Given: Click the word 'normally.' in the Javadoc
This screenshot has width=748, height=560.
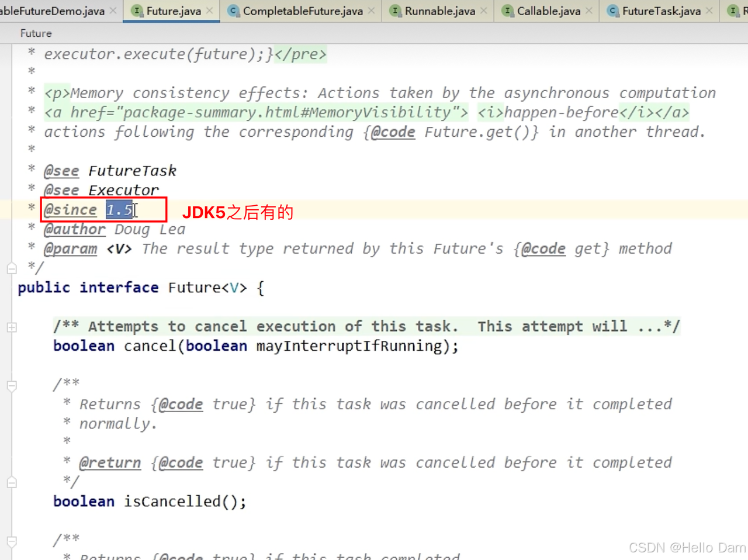Looking at the screenshot, I should [x=118, y=424].
